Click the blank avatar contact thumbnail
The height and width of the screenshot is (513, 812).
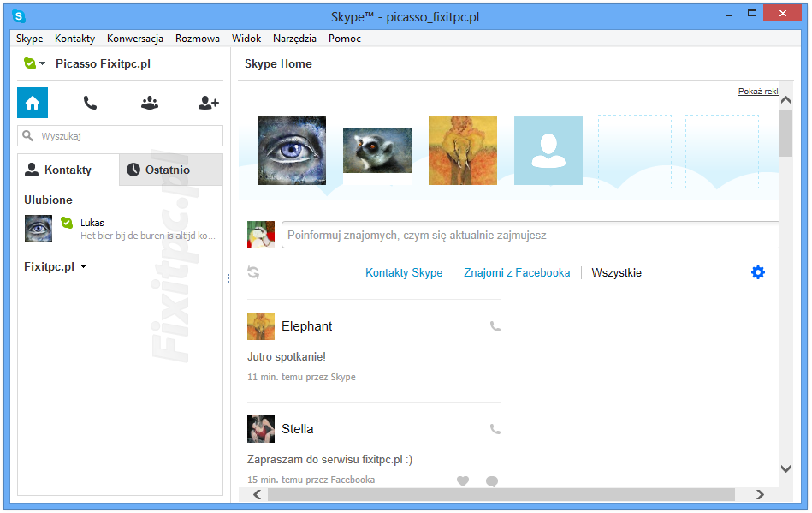[548, 150]
